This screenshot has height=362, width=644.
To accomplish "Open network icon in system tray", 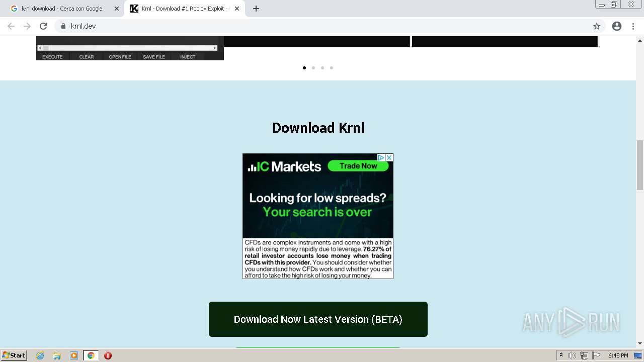I will click(x=584, y=355).
